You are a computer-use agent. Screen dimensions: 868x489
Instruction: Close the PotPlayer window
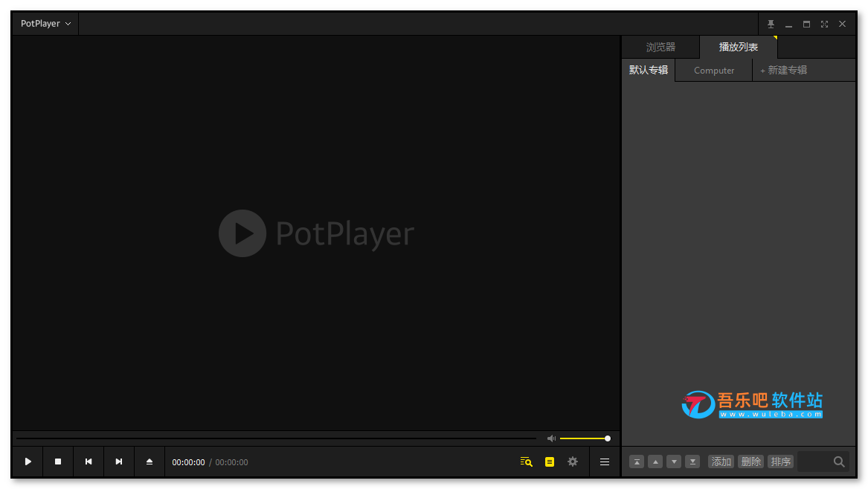(x=843, y=25)
